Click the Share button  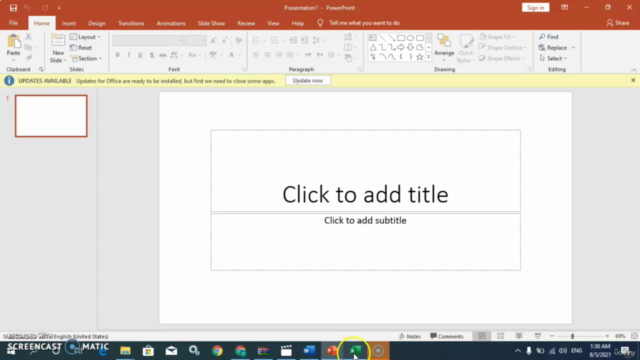pyautogui.click(x=618, y=23)
